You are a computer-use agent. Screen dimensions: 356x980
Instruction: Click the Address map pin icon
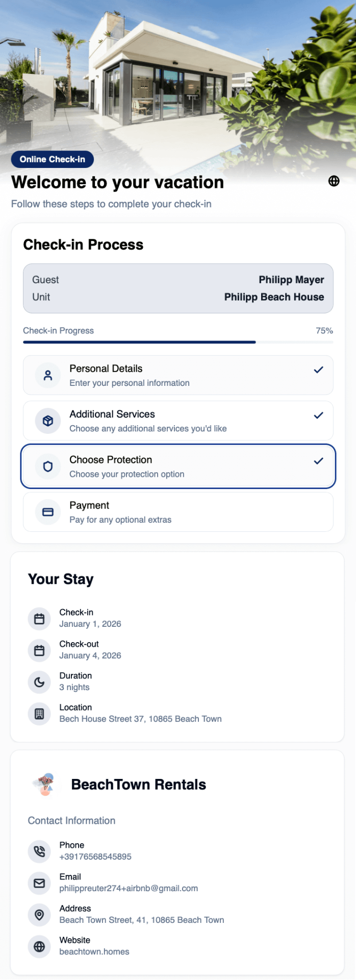coord(39,915)
